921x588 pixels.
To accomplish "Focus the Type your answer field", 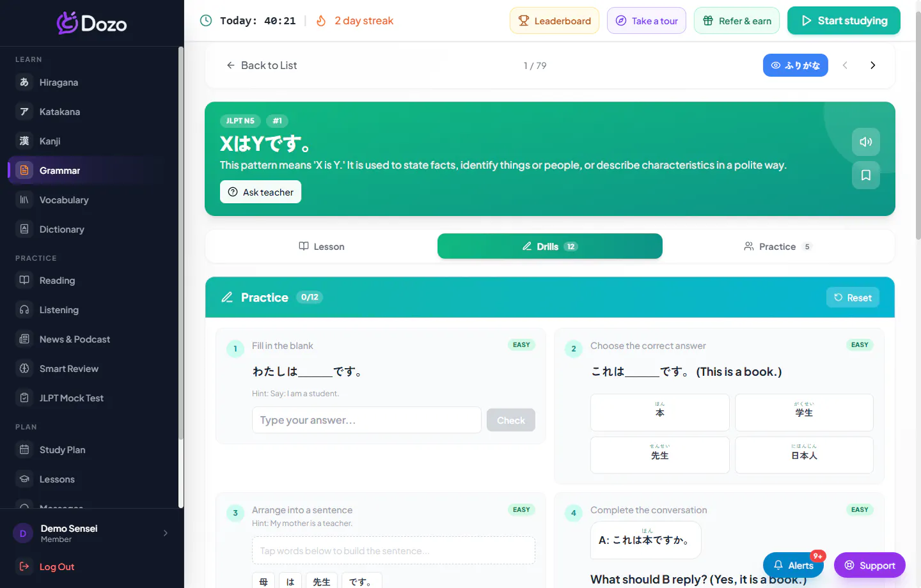I will pyautogui.click(x=366, y=420).
